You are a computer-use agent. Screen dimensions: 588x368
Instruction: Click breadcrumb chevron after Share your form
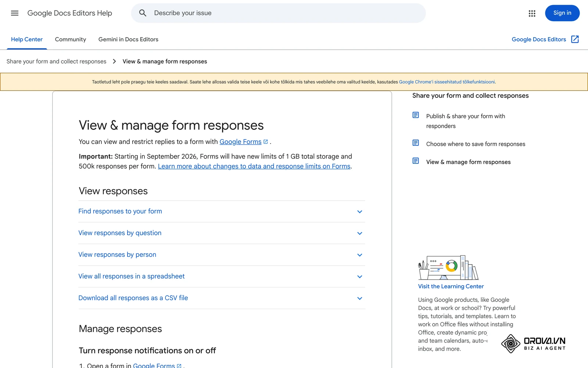(114, 61)
